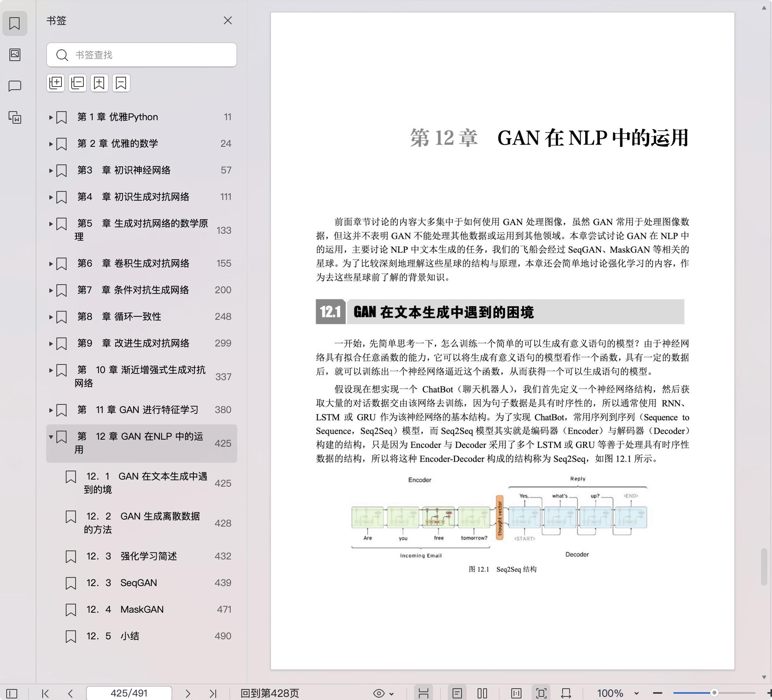Image resolution: width=772 pixels, height=700 pixels.
Task: Open the comments sidebar panel
Action: 15,86
